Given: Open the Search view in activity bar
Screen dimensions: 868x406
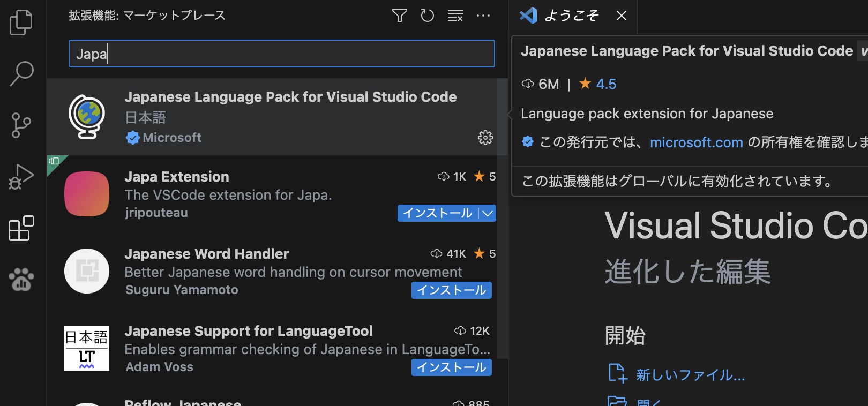Looking at the screenshot, I should 21,73.
